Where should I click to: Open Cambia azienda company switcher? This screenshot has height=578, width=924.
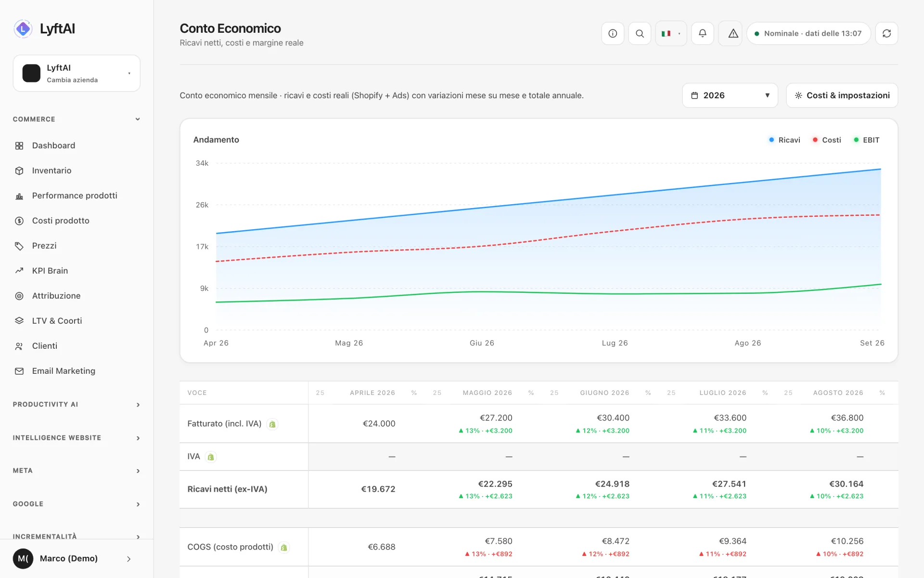click(77, 73)
